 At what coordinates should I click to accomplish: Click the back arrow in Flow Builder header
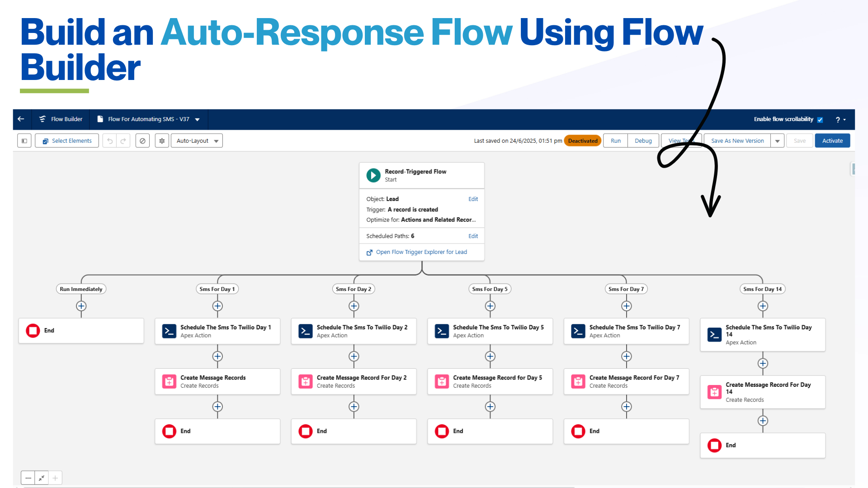(x=21, y=119)
